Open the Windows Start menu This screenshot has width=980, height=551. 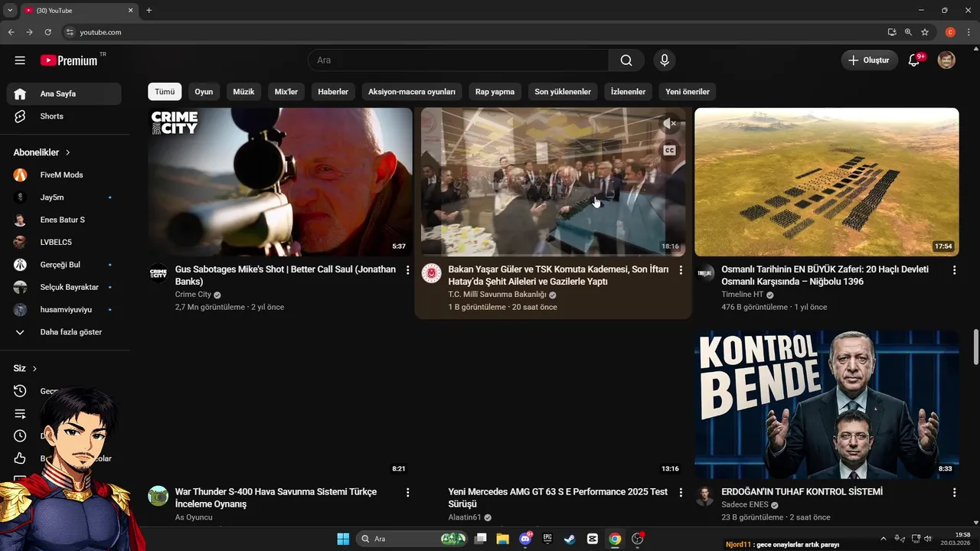[343, 539]
